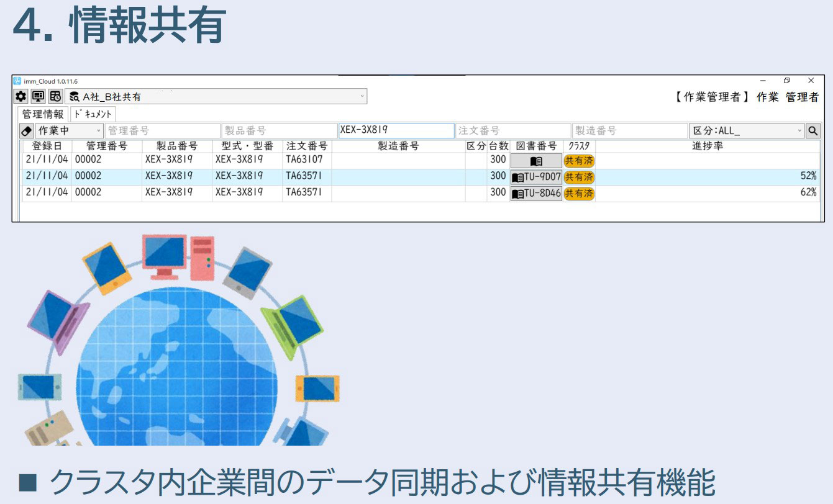The image size is (833, 504).
Task: Click the 管理番号 search input field
Action: coord(163,131)
